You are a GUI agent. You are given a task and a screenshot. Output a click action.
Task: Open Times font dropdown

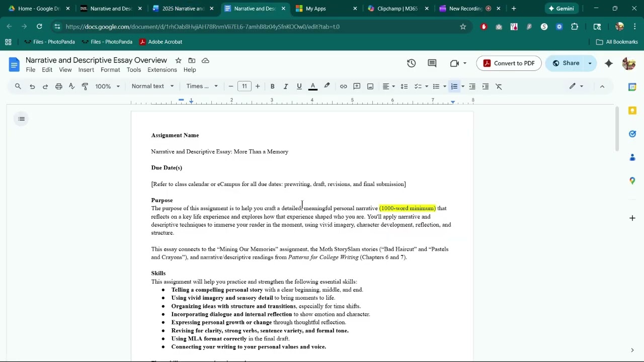202,86
